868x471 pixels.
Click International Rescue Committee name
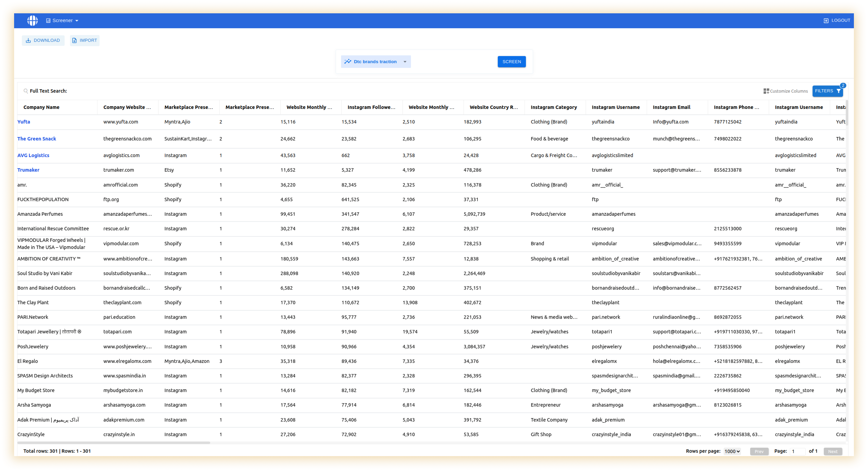(x=53, y=229)
